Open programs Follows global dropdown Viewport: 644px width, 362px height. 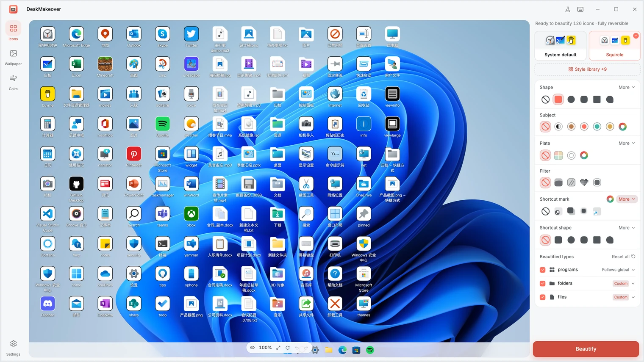point(618,270)
